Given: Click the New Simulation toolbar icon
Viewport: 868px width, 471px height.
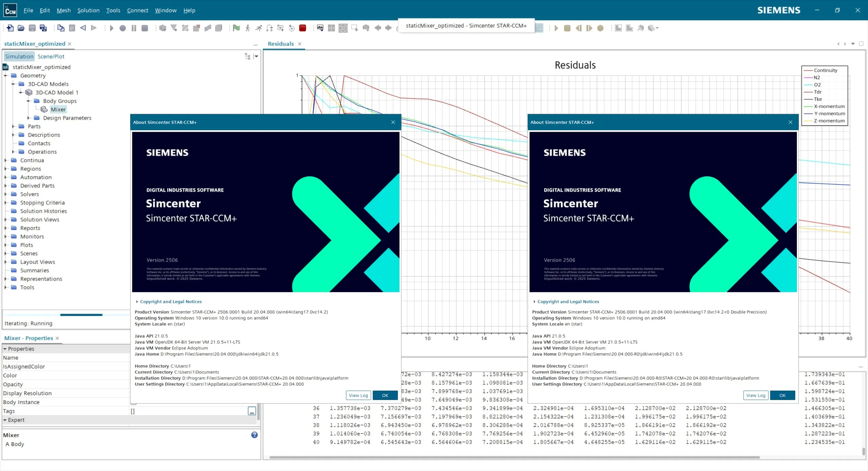Looking at the screenshot, I should tap(10, 28).
